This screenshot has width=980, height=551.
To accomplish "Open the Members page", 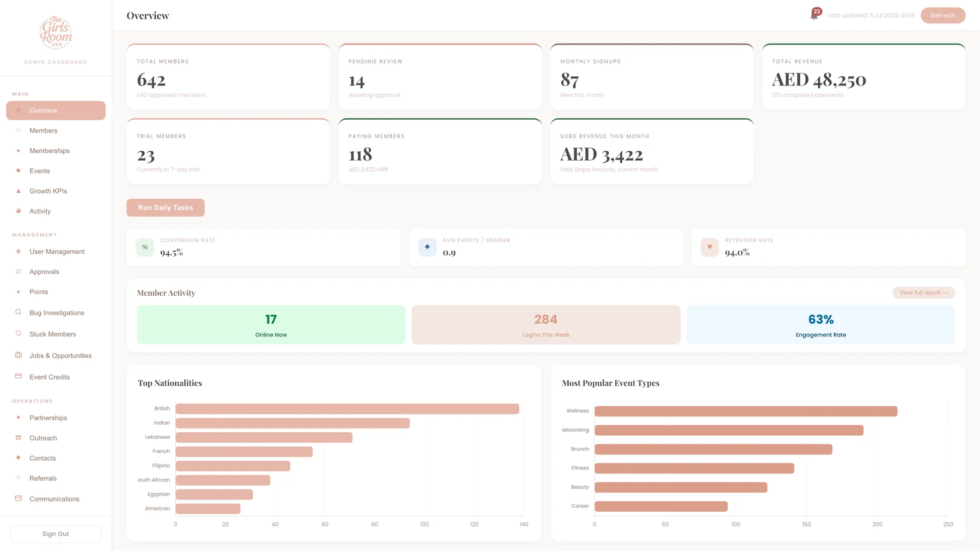I will click(56, 131).
